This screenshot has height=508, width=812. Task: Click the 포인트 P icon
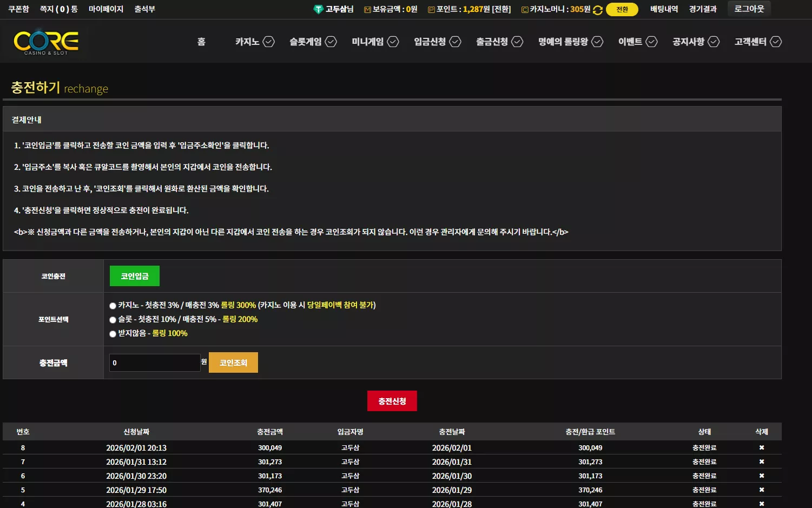coord(431,10)
